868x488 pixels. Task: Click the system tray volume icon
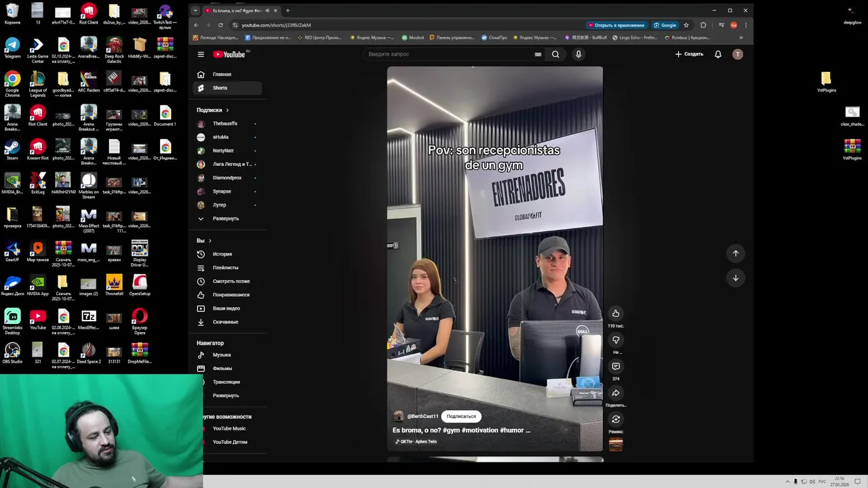click(x=812, y=482)
